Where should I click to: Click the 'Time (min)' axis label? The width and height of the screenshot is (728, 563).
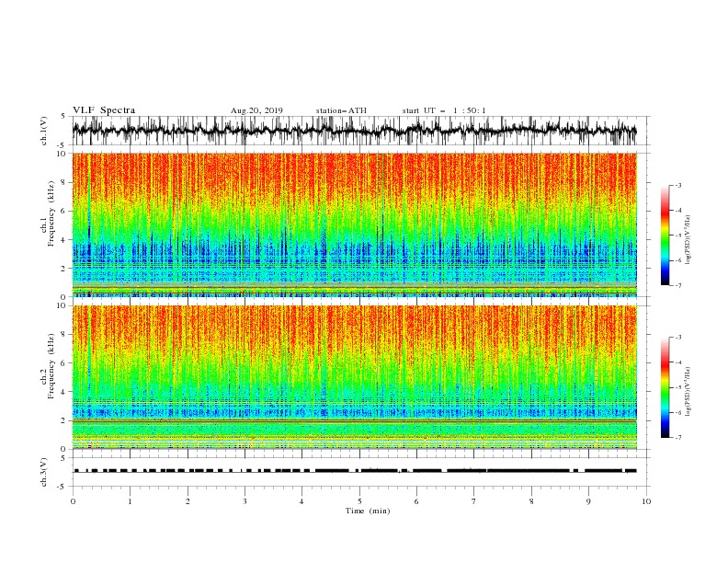point(368,511)
